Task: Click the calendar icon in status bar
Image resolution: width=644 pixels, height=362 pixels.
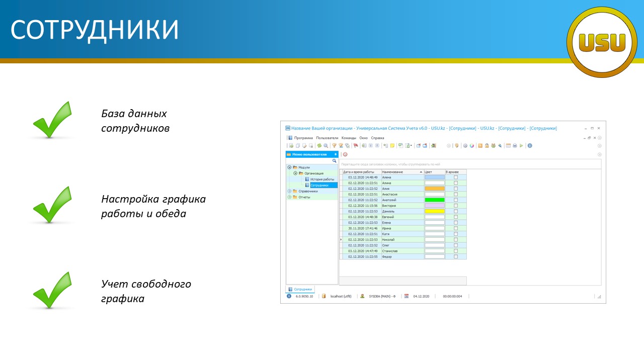Action: [407, 296]
